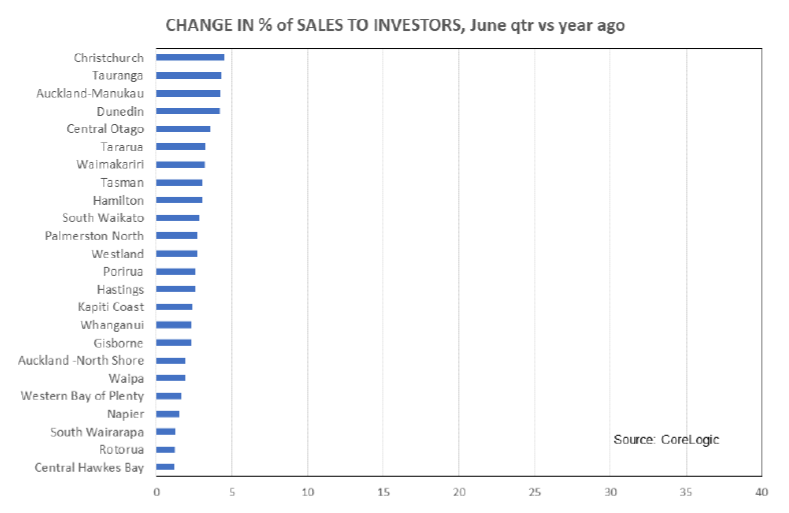
Task: Select the Tauranga axis label
Action: [118, 75]
